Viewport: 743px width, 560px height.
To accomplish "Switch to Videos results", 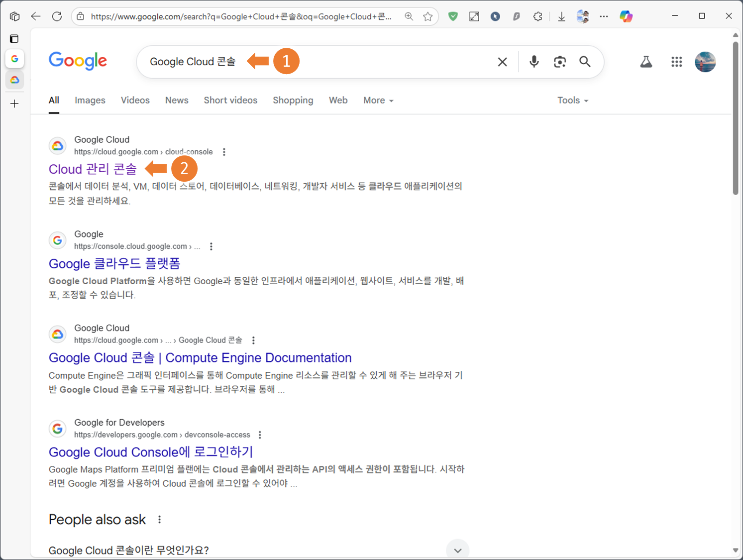I will (x=135, y=100).
